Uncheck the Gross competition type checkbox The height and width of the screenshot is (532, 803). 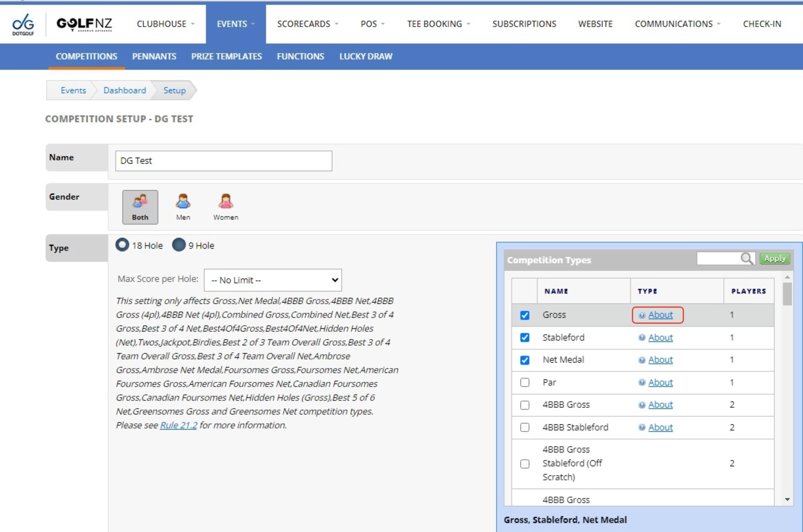click(x=525, y=315)
